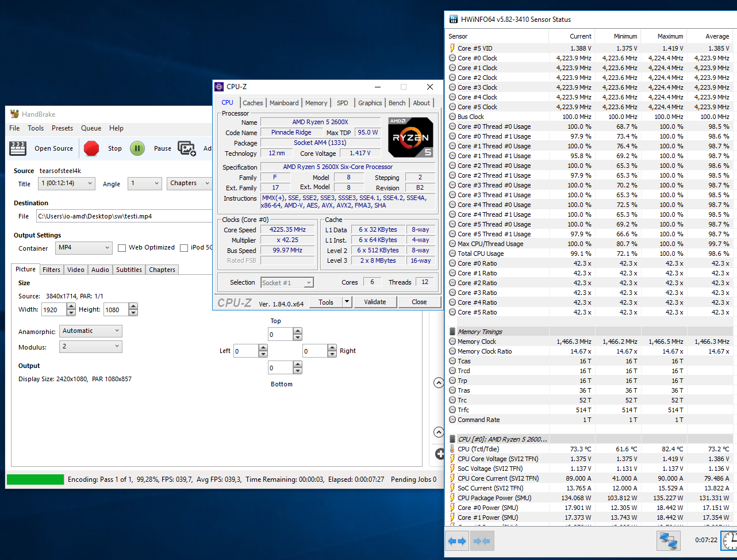Open the Chapters range dropdown
Viewport: 737px width, 560px height.
[190, 183]
